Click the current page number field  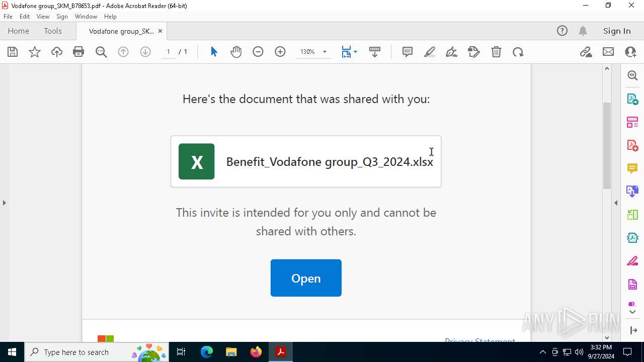click(x=168, y=52)
